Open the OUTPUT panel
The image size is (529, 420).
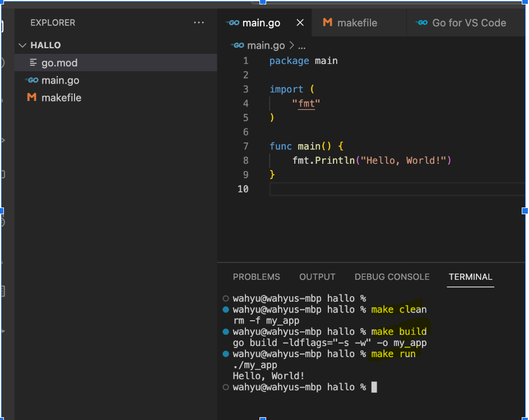click(x=317, y=276)
